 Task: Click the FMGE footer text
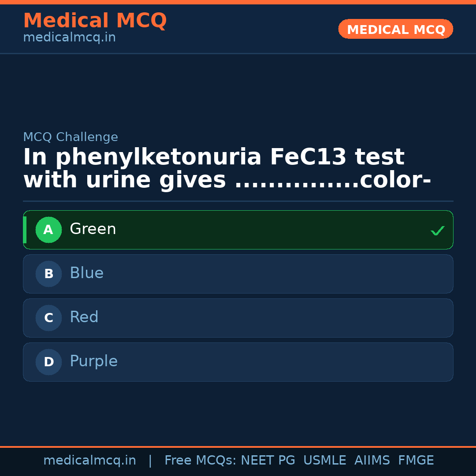(x=416, y=461)
